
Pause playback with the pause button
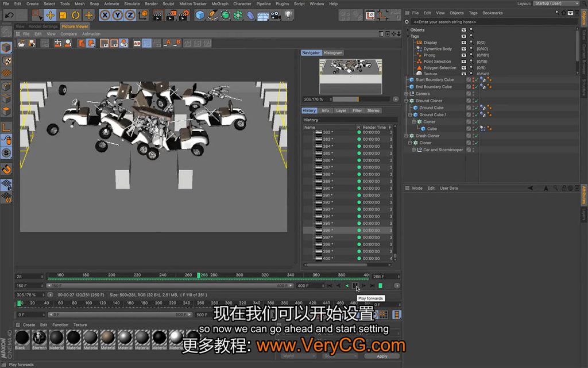click(355, 286)
